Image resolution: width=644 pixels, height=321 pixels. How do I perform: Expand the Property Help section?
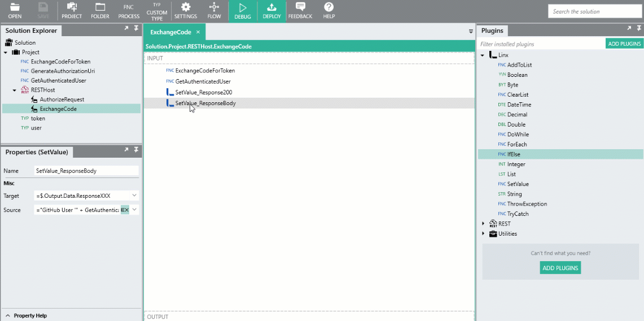7,315
